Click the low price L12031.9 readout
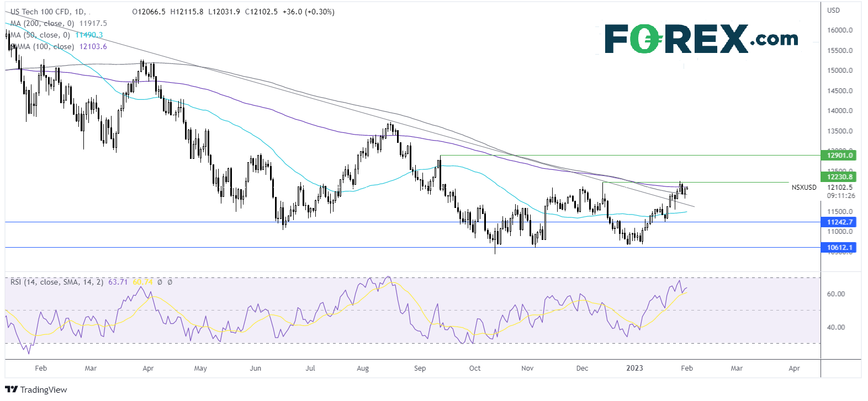The width and height of the screenshot is (868, 401). pyautogui.click(x=224, y=12)
